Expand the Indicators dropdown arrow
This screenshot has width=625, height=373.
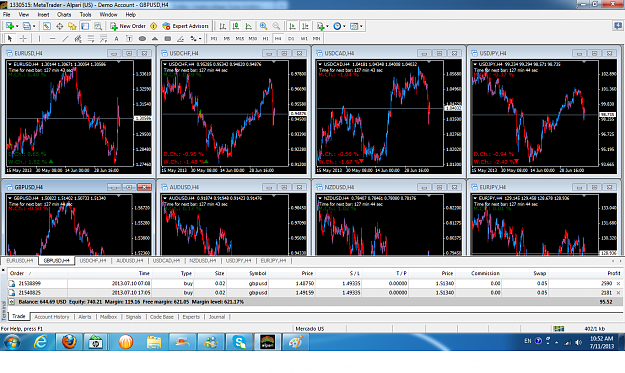point(327,26)
